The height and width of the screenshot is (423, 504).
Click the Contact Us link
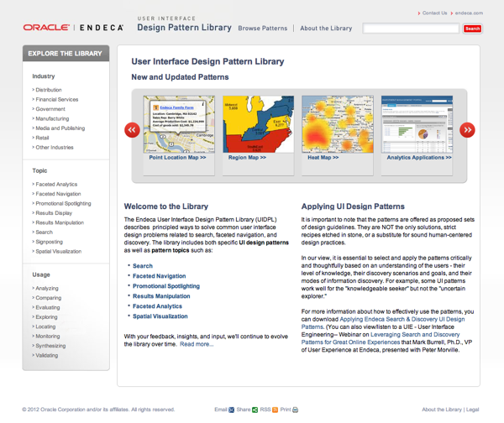point(434,13)
